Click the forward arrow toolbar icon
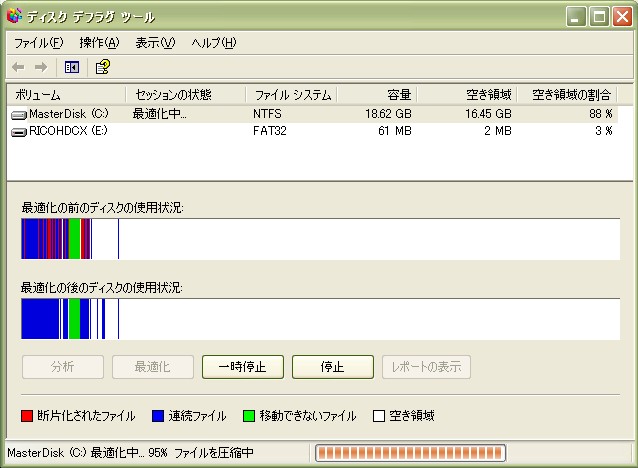Screen dimensions: 638x468 tap(41, 67)
